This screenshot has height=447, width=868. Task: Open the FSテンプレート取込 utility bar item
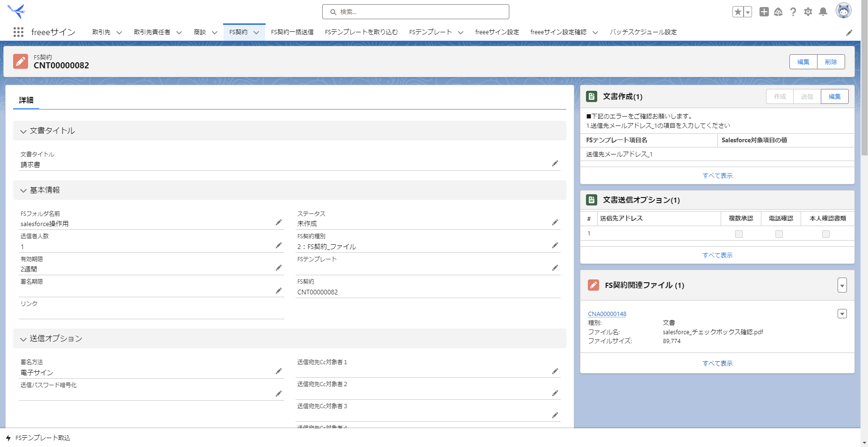[38, 438]
